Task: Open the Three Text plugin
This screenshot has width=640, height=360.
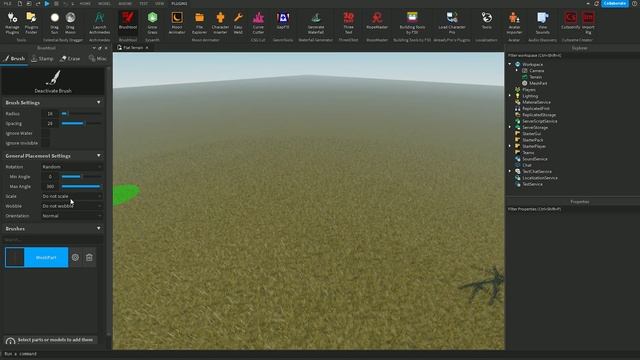Action: 348,23
